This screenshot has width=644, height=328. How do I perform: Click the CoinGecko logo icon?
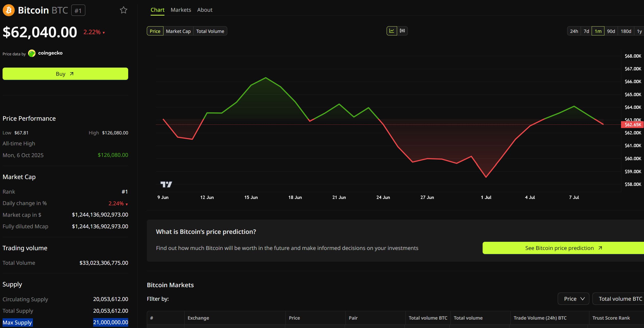(x=32, y=53)
